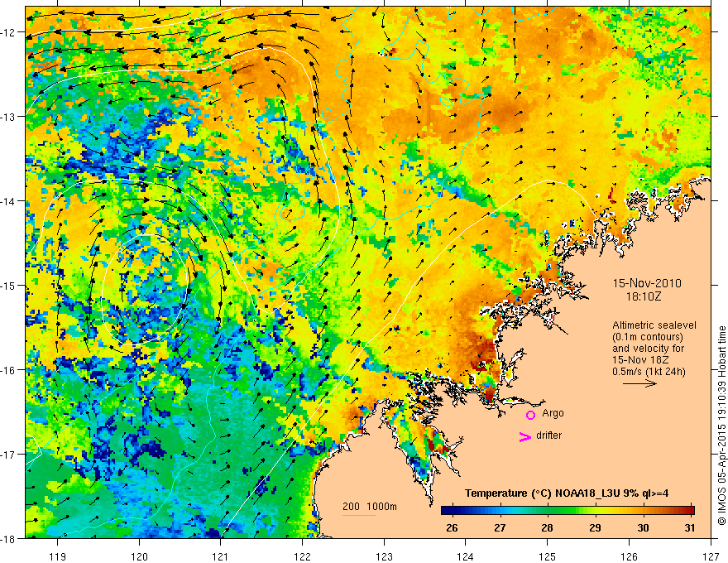Click the '15-Nov 18Z' legend line
Image resolution: width=728 pixels, height=563 pixels.
coord(640,360)
